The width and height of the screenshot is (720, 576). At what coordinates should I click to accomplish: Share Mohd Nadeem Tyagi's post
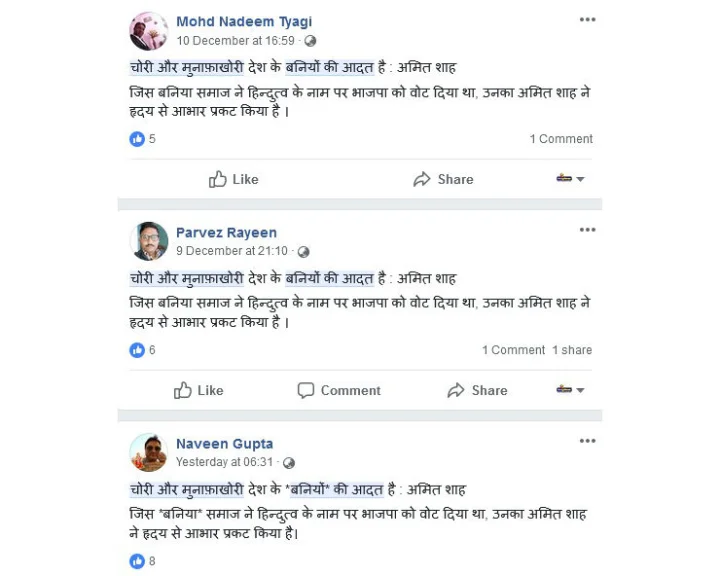[443, 179]
